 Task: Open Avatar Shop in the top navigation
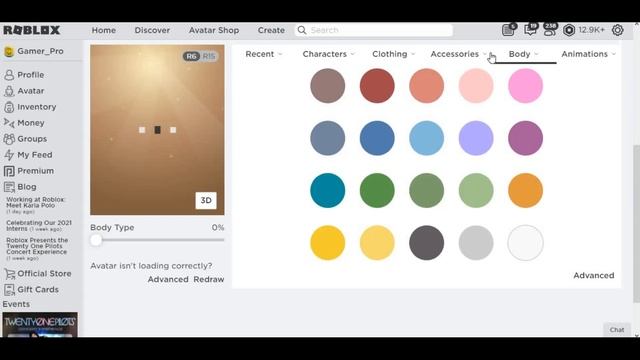point(214,30)
